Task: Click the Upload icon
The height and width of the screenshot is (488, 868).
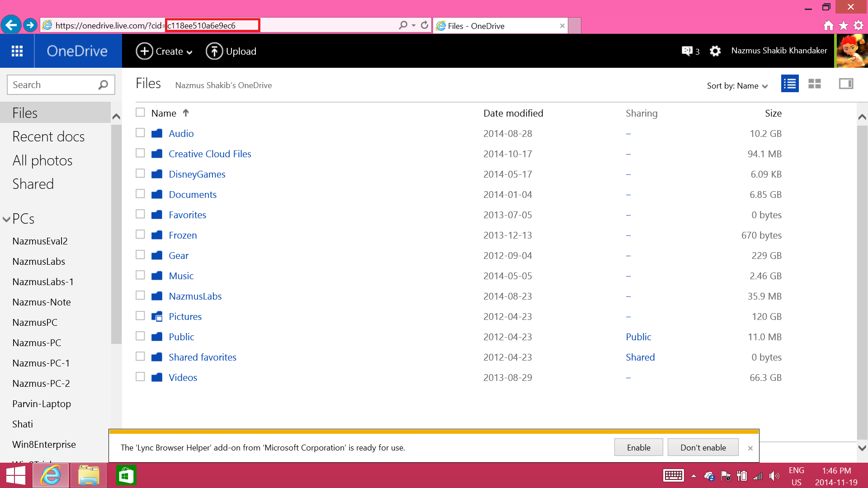Action: (215, 51)
